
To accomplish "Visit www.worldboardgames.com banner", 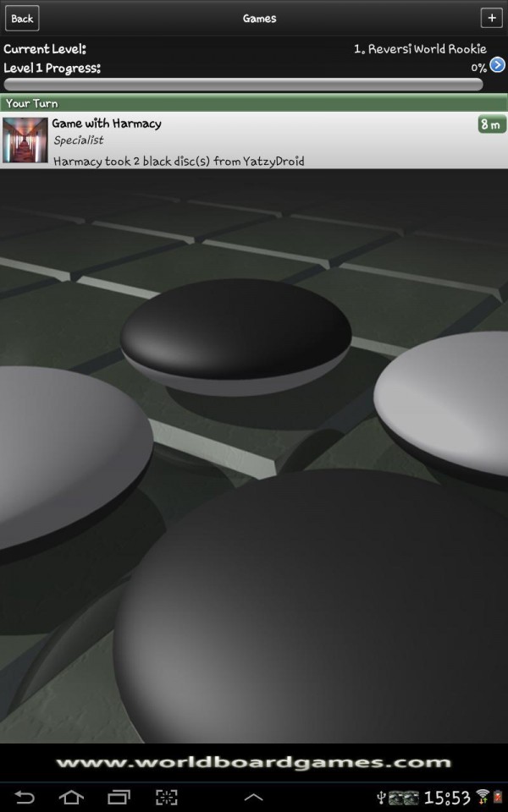I will pos(254,762).
